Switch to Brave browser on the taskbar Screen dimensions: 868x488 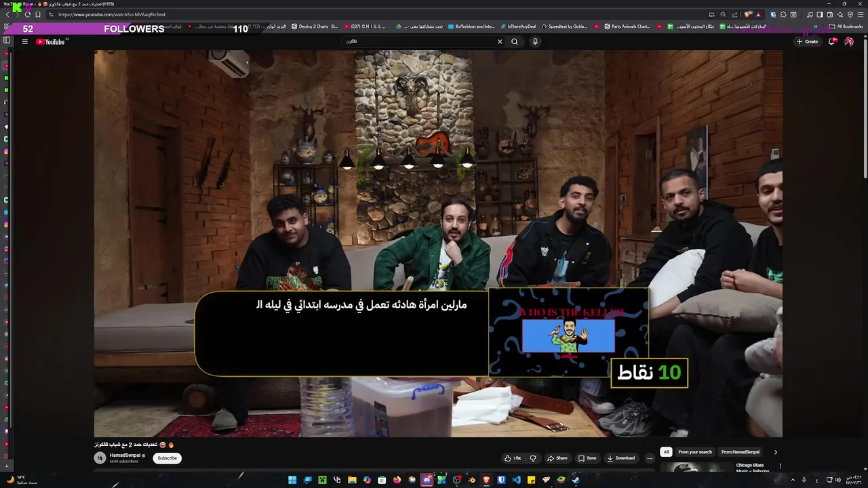[487, 480]
